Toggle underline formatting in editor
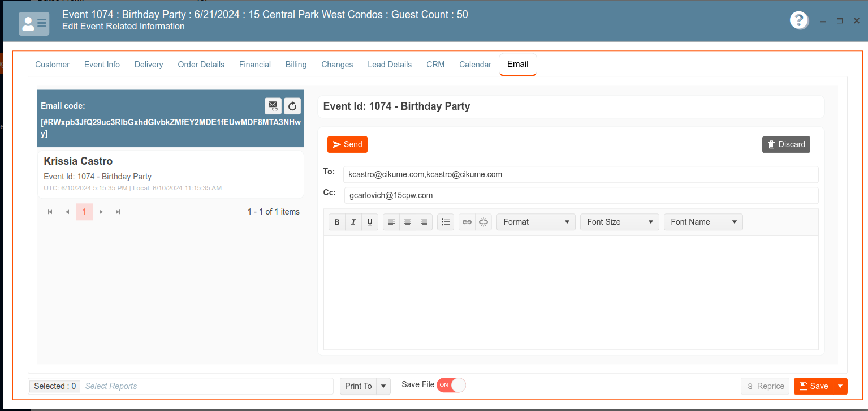The height and width of the screenshot is (411, 868). [x=370, y=222]
